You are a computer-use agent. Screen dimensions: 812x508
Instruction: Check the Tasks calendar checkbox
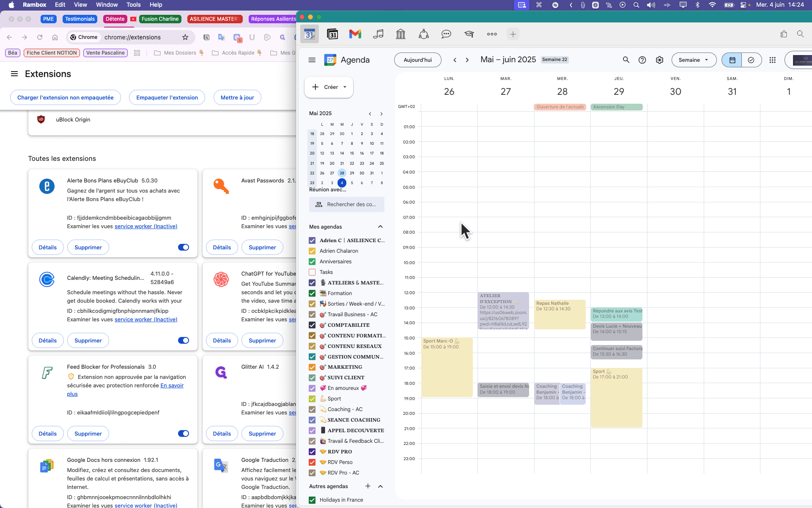[312, 272]
